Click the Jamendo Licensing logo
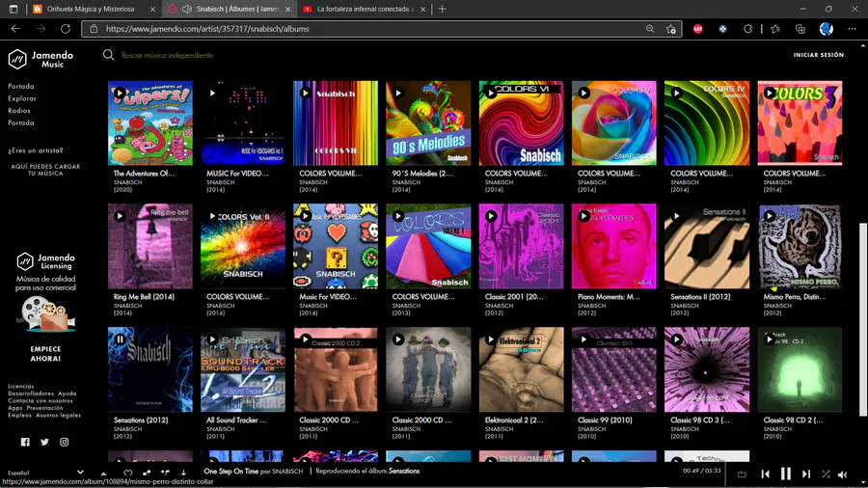Image resolution: width=868 pixels, height=488 pixels. 45,261
